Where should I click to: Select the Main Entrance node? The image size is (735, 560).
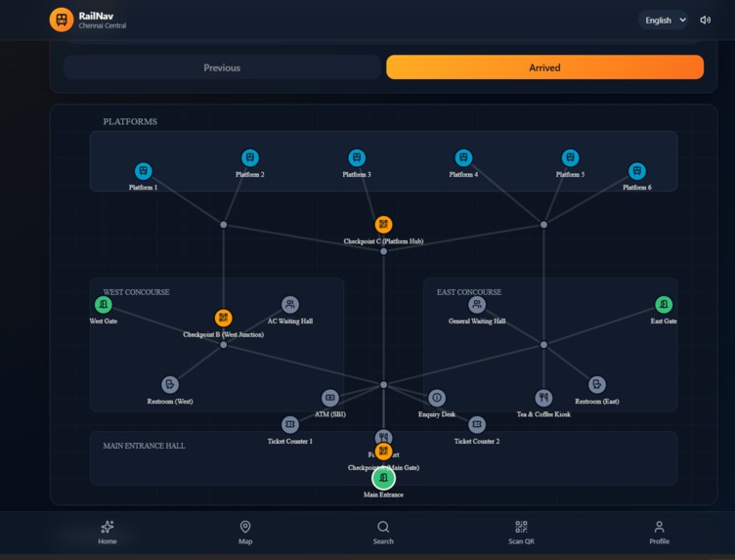point(383,478)
